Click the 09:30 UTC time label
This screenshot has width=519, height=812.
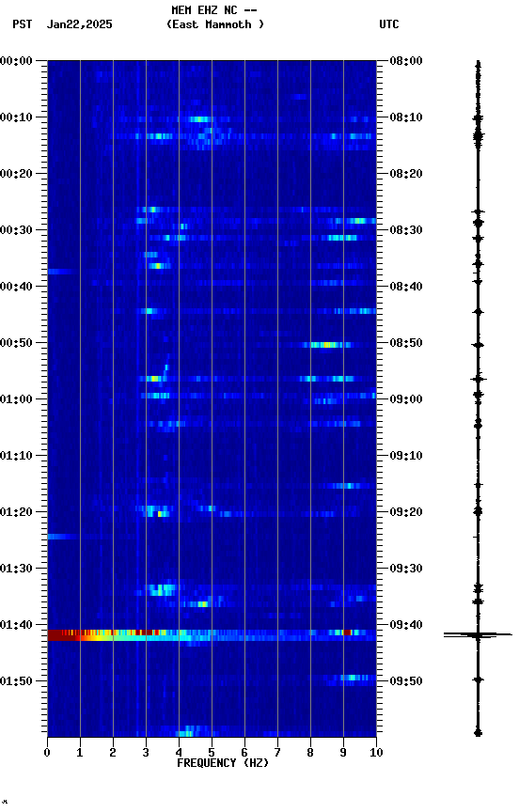(x=406, y=569)
